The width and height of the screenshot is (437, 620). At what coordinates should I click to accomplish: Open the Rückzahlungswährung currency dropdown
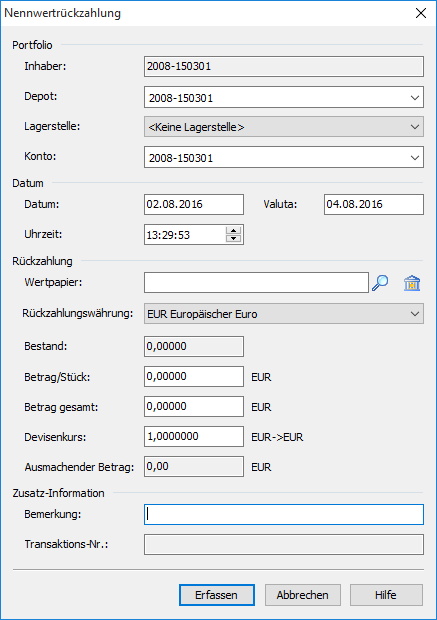pyautogui.click(x=414, y=314)
